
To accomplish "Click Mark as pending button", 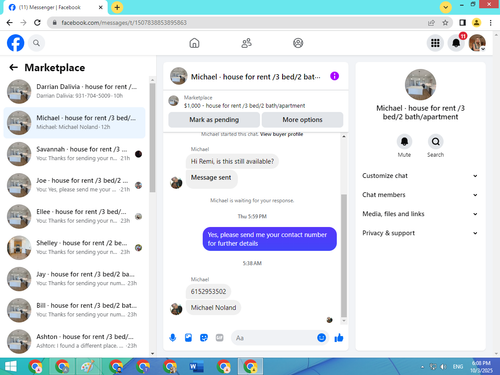I will coord(214,120).
